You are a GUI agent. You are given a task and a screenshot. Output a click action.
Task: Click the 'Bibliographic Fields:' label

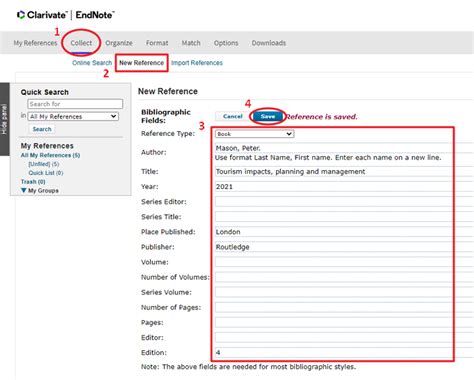coord(166,116)
